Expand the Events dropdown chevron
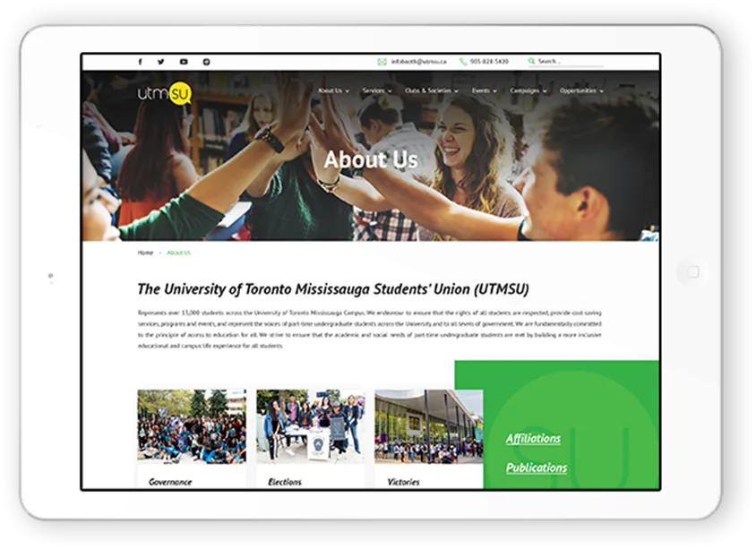The height and width of the screenshot is (549, 756). [x=494, y=91]
